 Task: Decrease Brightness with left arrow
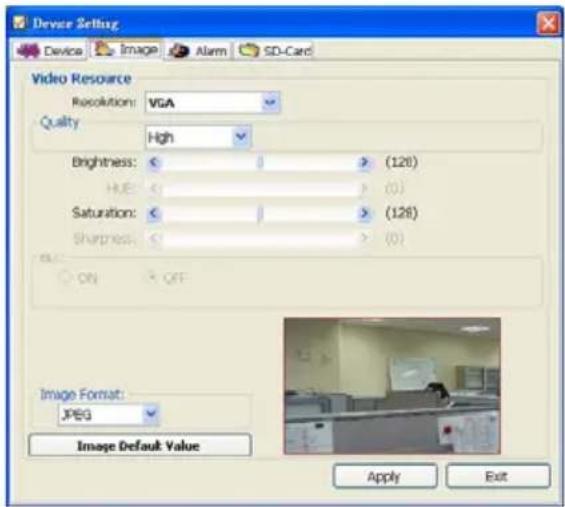click(154, 163)
